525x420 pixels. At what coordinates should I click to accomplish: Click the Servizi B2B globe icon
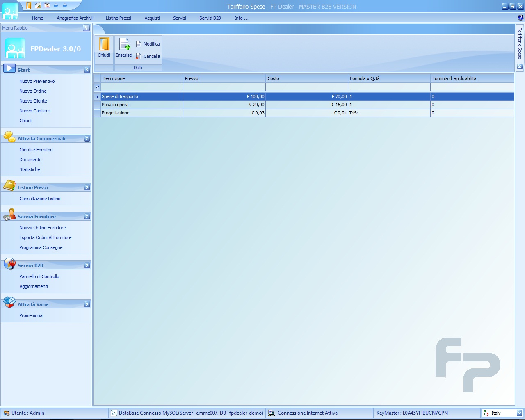click(x=9, y=263)
